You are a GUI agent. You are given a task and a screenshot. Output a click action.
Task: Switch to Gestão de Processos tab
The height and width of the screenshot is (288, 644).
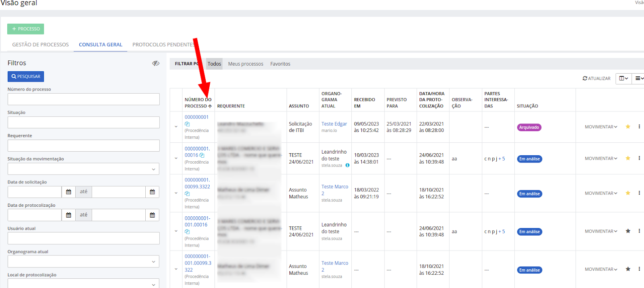(x=40, y=45)
